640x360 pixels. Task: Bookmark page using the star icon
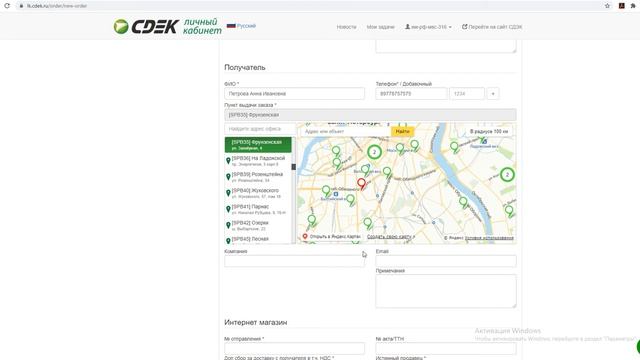(607, 6)
